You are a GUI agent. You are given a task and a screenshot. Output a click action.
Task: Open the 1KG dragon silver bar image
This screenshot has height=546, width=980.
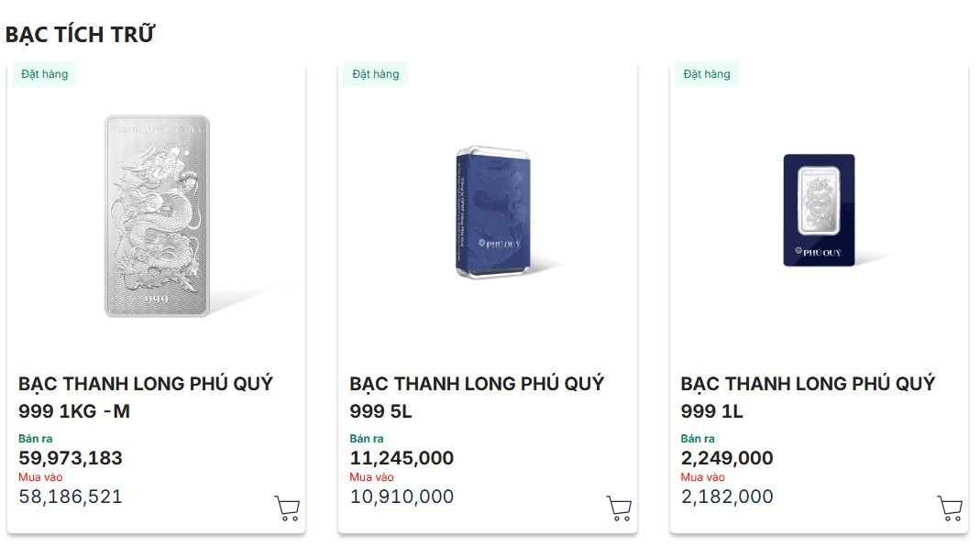coord(157,216)
